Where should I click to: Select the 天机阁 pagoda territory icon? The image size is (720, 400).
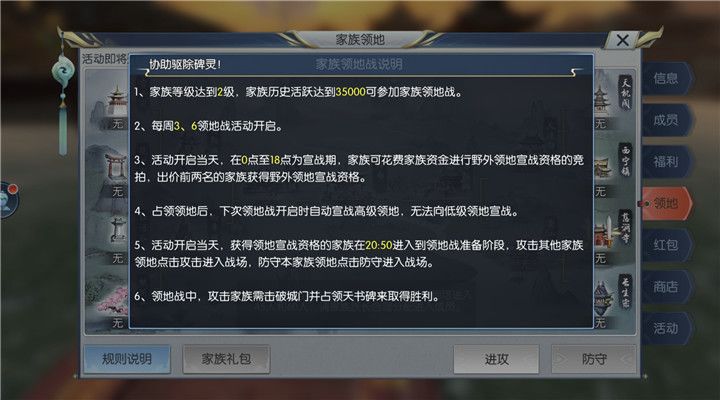tap(613, 102)
